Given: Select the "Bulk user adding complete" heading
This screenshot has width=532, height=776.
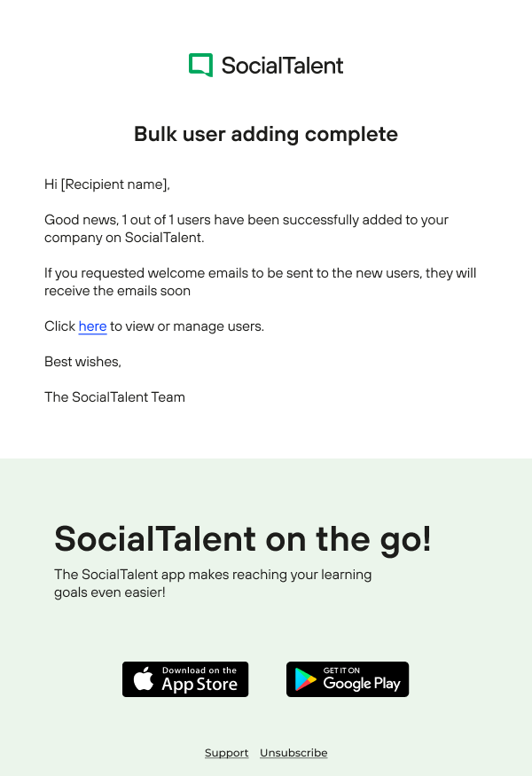Looking at the screenshot, I should pos(266,134).
